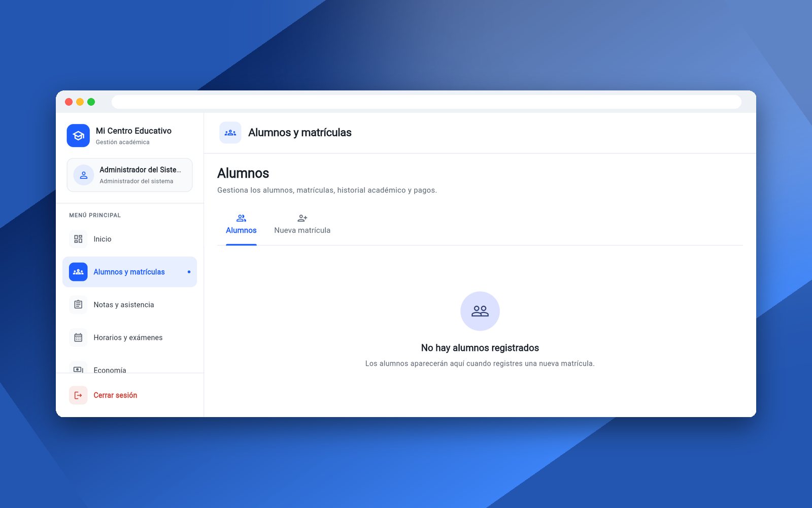Screen dimensions: 812x508
Task: Click the yellow minimize window button
Action: 80,102
